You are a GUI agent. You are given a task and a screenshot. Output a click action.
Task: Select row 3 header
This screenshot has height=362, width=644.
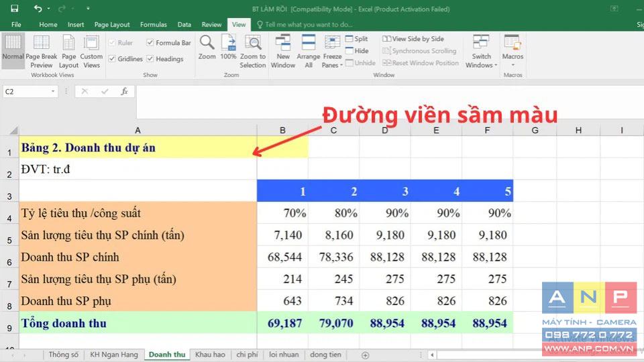(x=9, y=191)
